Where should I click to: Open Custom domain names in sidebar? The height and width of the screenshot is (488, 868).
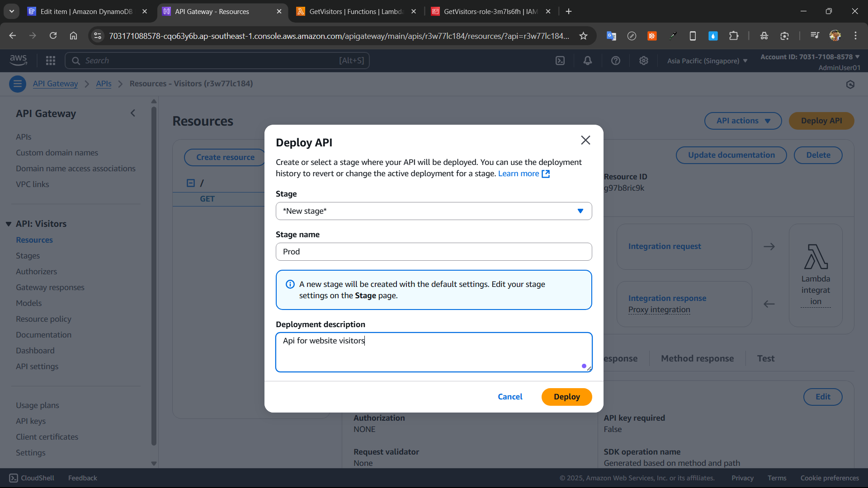coord(57,153)
